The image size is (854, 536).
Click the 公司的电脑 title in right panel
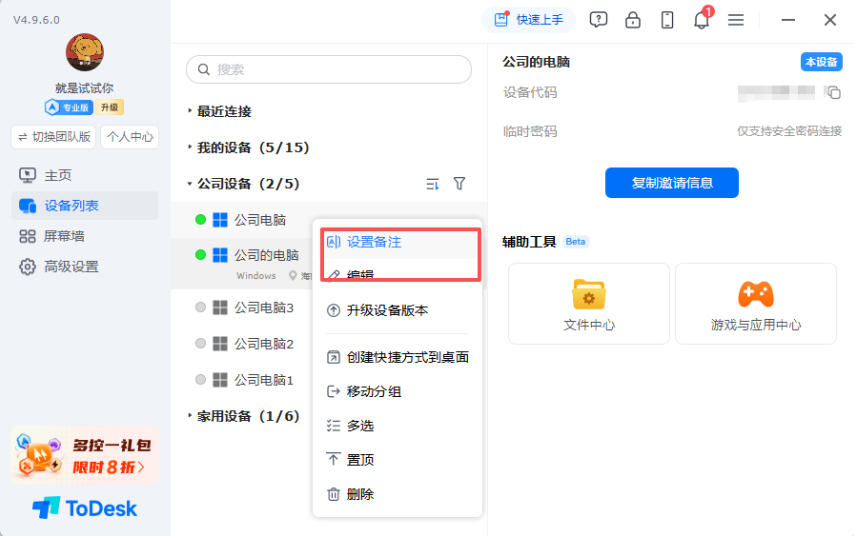click(x=536, y=62)
